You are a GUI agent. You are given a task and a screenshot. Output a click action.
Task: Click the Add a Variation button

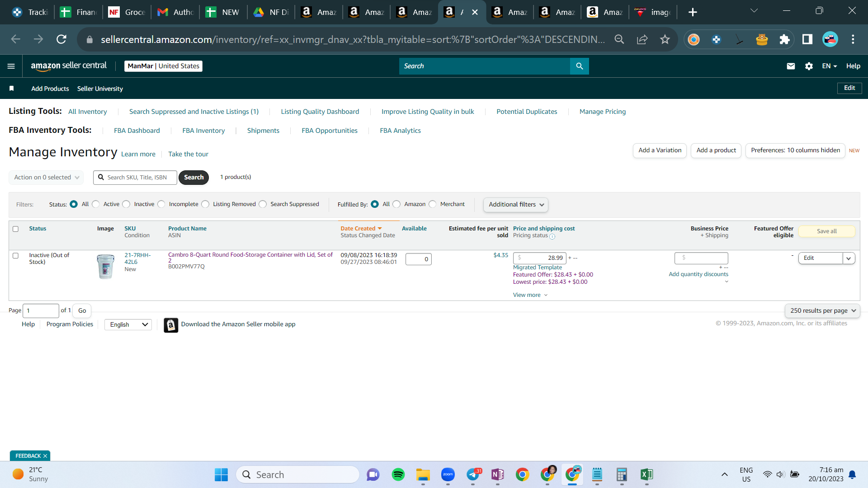[x=660, y=150]
